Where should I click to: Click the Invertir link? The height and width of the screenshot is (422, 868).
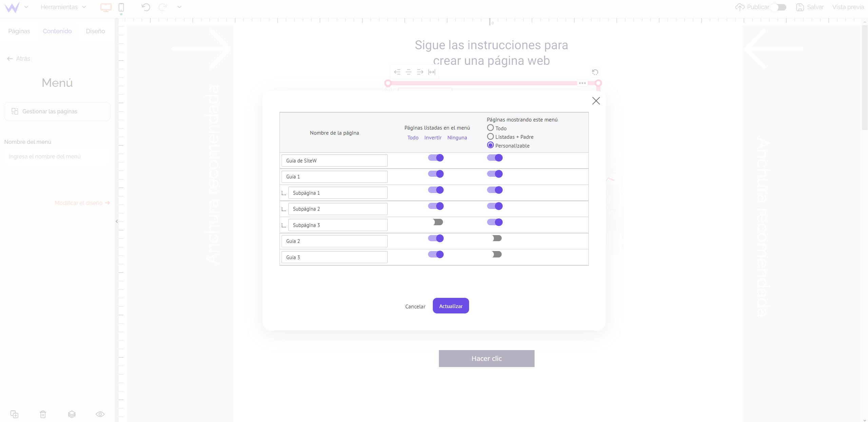(433, 137)
